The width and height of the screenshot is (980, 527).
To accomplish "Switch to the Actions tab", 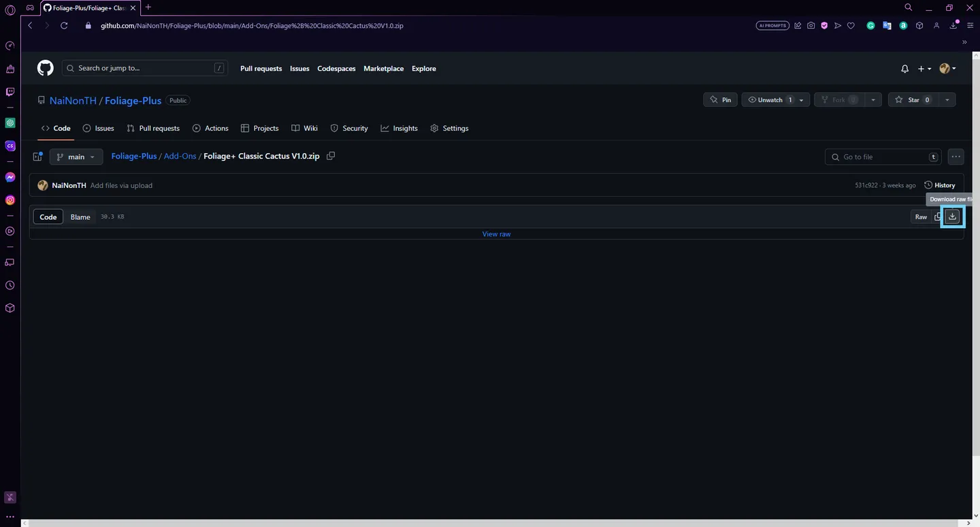I will click(x=210, y=128).
